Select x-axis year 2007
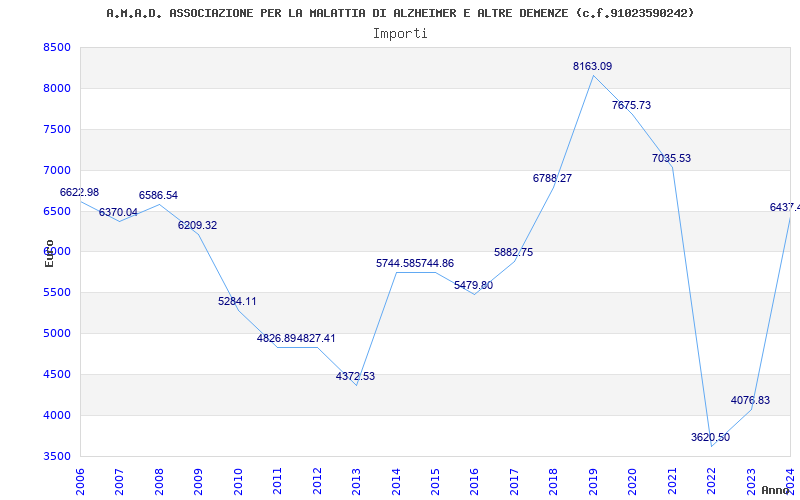This screenshot has height=500, width=800. 119,482
